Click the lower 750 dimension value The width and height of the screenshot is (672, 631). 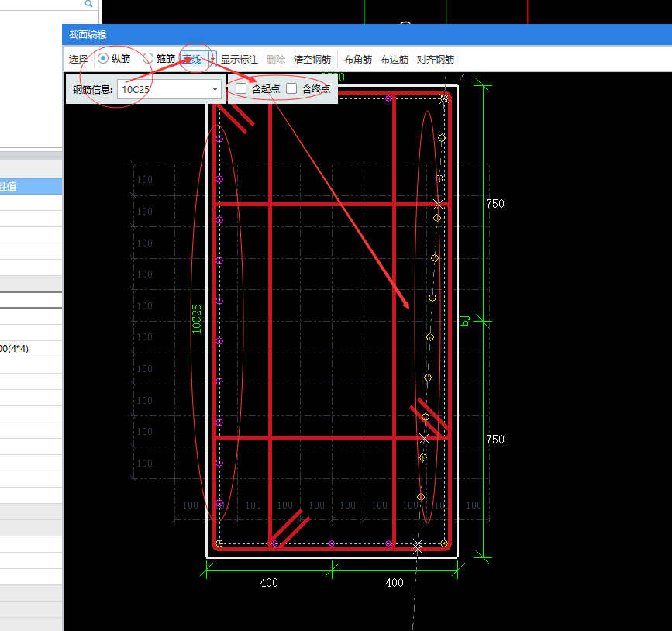coord(495,440)
